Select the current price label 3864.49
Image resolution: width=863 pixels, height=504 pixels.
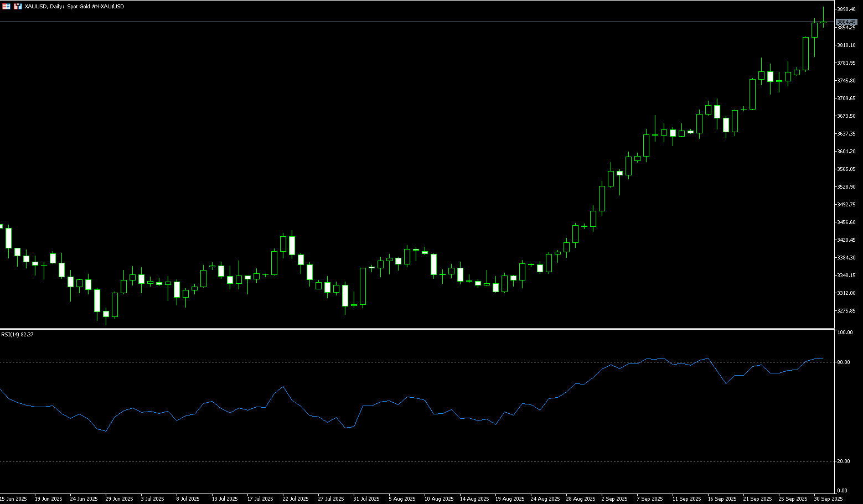pyautogui.click(x=846, y=22)
